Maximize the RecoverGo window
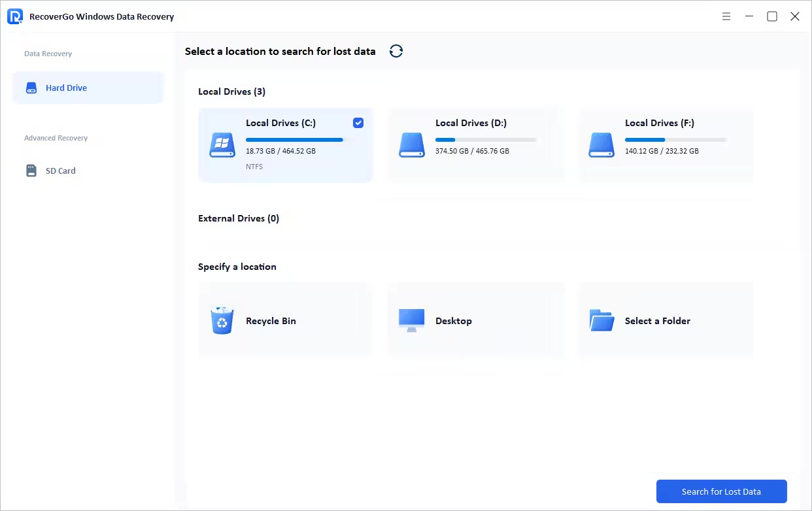This screenshot has height=511, width=812. click(x=772, y=16)
